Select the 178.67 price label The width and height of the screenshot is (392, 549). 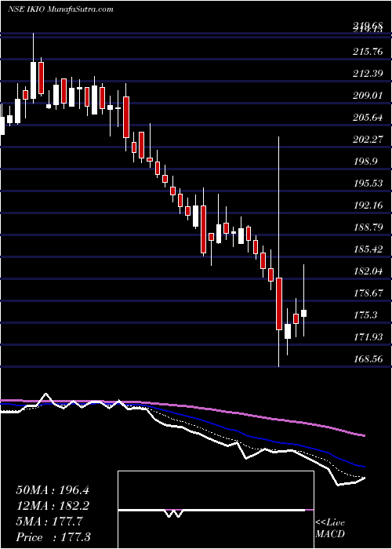click(367, 293)
